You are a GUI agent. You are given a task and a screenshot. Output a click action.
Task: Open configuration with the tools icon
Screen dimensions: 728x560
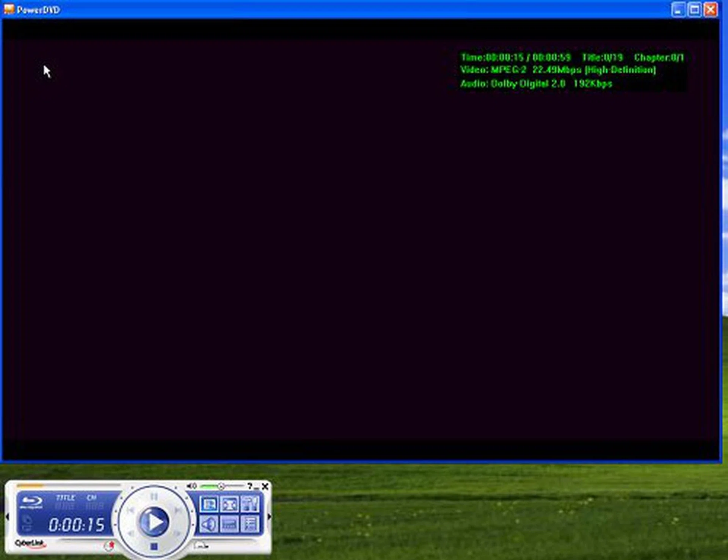click(x=250, y=504)
